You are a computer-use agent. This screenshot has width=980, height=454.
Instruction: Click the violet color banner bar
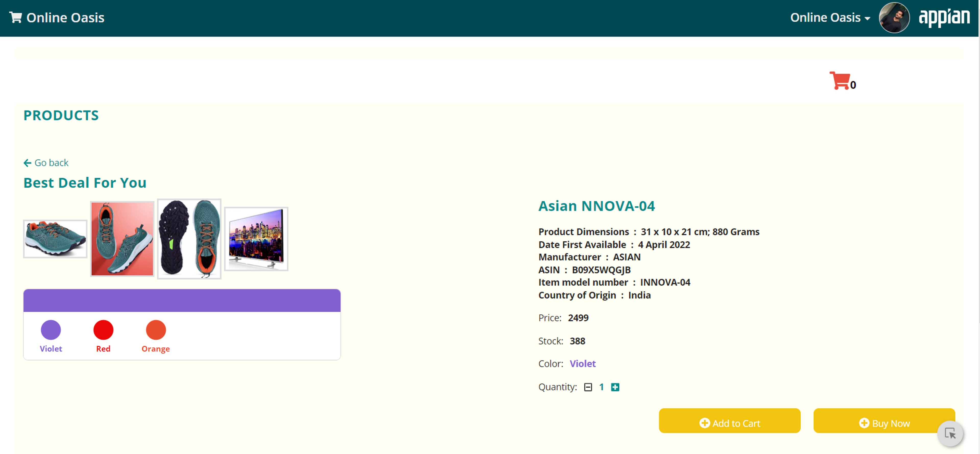pos(182,300)
